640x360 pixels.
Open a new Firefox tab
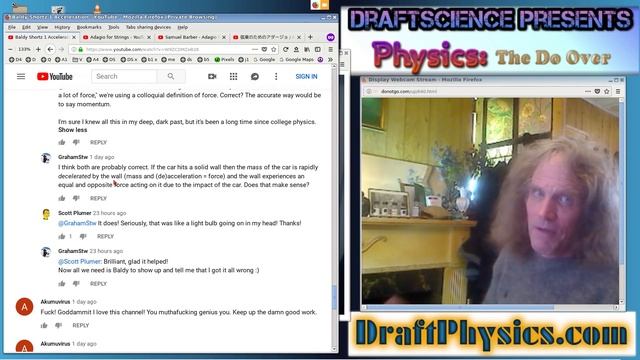310,37
